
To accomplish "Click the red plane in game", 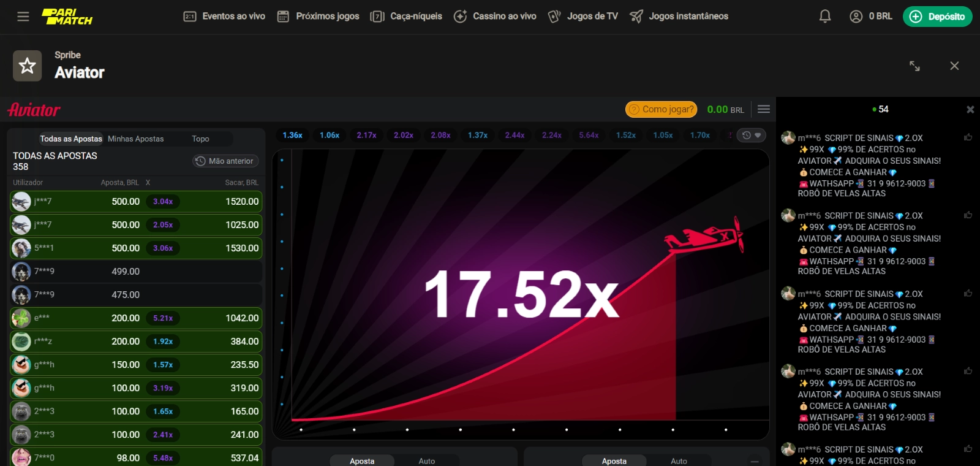I will [x=704, y=236].
